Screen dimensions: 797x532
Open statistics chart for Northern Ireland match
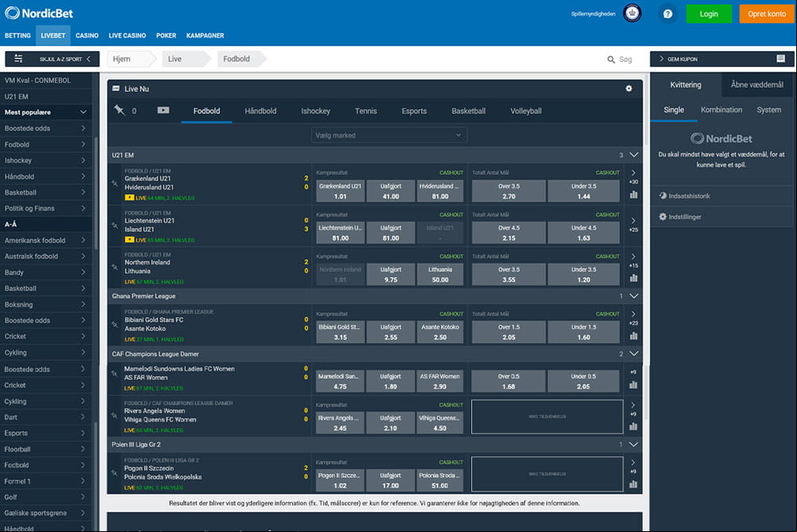(633, 278)
